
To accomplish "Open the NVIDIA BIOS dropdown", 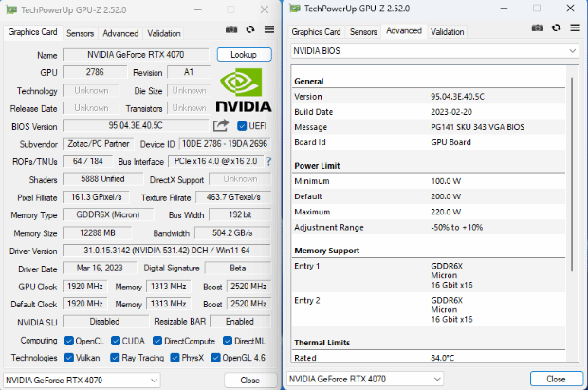I will [434, 51].
